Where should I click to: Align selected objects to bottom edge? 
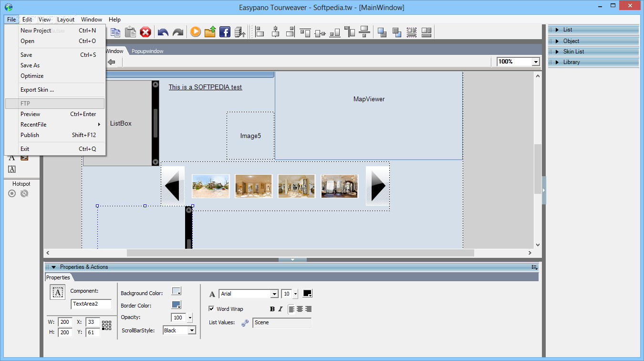coord(335,32)
